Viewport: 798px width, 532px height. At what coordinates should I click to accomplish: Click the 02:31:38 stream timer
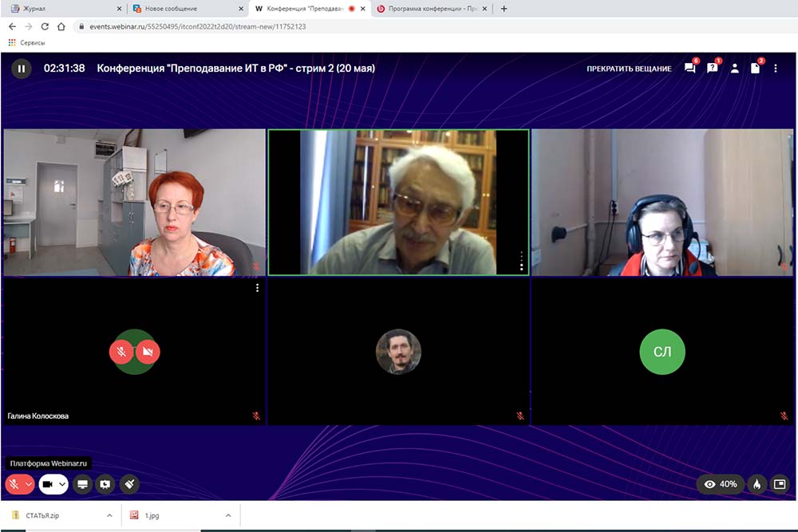(64, 68)
